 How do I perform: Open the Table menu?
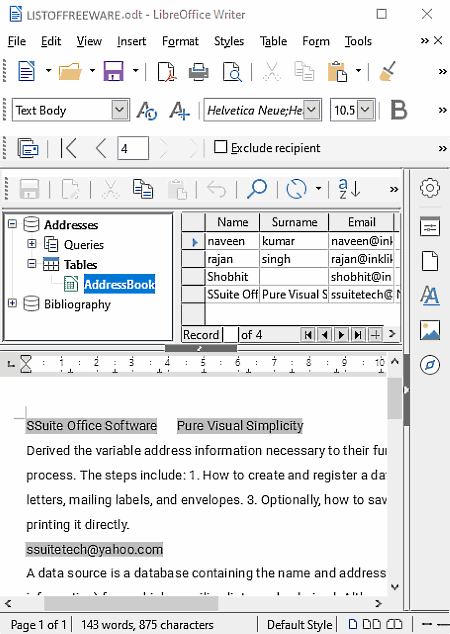point(273,41)
